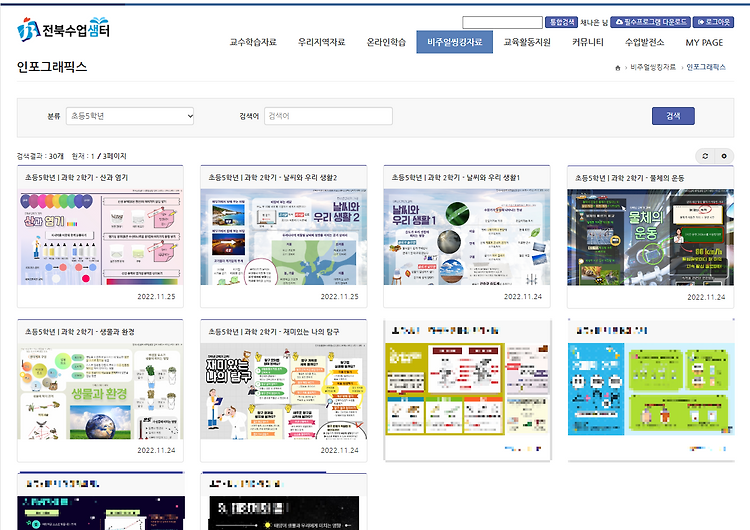Screen dimensions: 750x530
Task: Click the 통합검색 button
Action: point(562,22)
